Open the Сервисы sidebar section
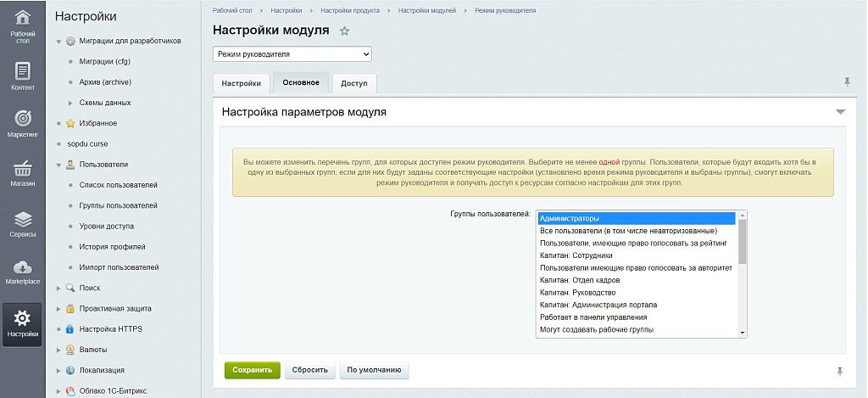The image size is (868, 398). click(x=23, y=223)
